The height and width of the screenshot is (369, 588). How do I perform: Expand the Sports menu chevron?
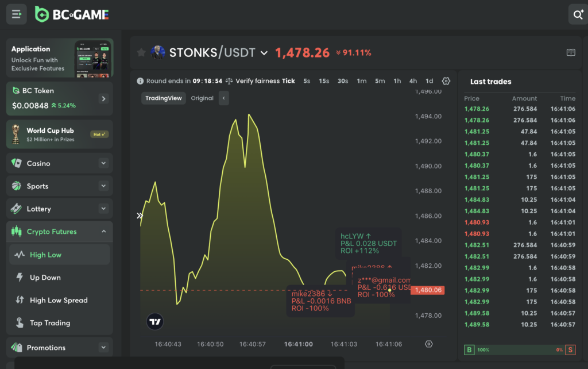pos(103,186)
